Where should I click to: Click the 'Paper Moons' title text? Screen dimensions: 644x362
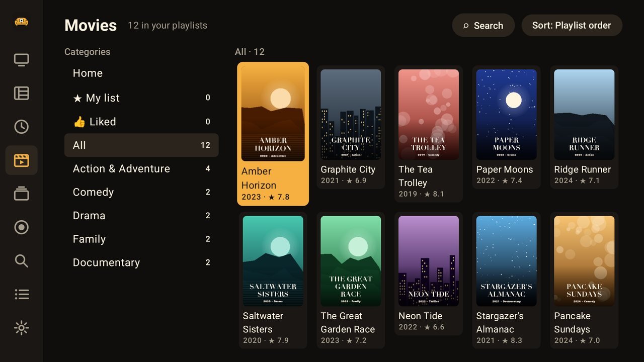(505, 169)
